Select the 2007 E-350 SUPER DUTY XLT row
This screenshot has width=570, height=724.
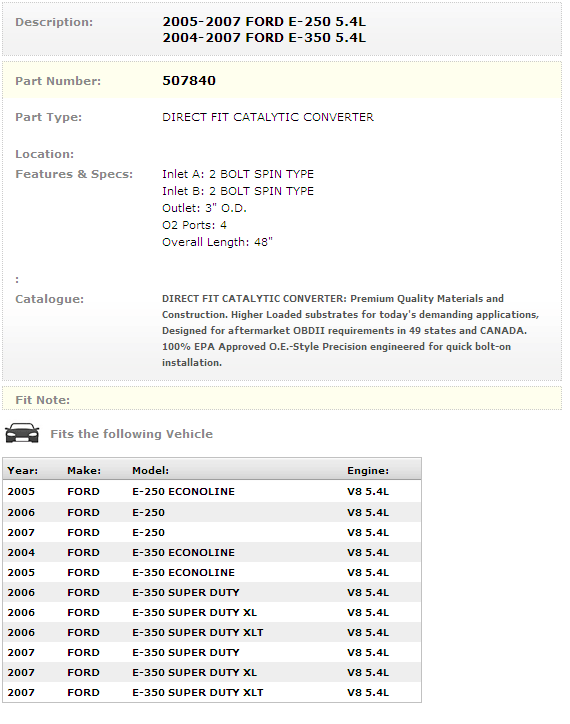coord(212,692)
